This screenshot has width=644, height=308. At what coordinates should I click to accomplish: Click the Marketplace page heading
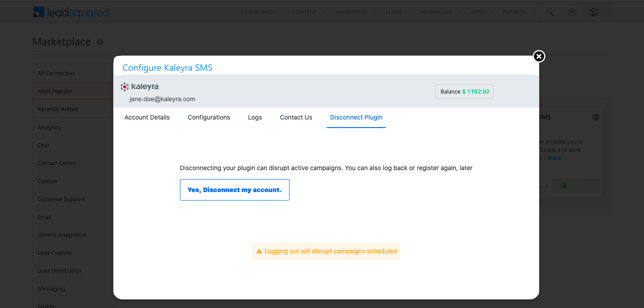tap(61, 42)
